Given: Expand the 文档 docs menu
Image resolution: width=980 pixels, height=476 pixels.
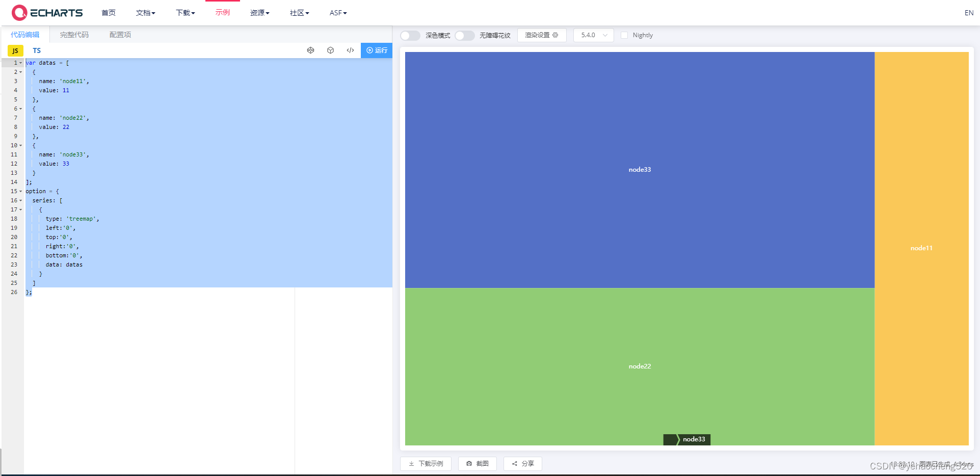Looking at the screenshot, I should [x=145, y=13].
